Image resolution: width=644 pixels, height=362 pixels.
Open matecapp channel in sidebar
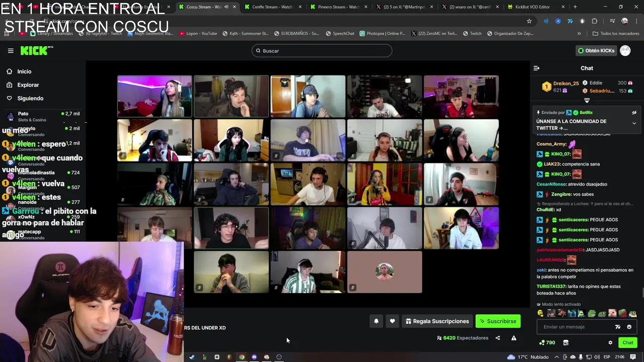[43, 234]
